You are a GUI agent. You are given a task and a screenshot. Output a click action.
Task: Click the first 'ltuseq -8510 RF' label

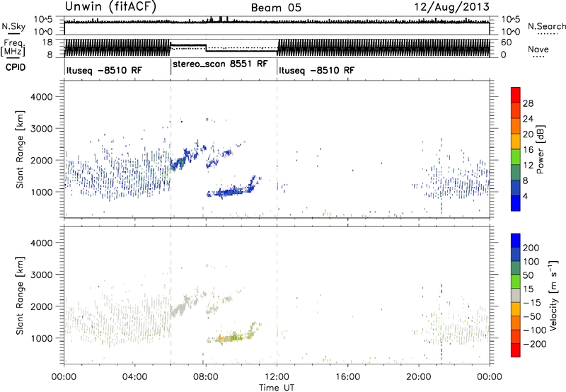pos(104,70)
